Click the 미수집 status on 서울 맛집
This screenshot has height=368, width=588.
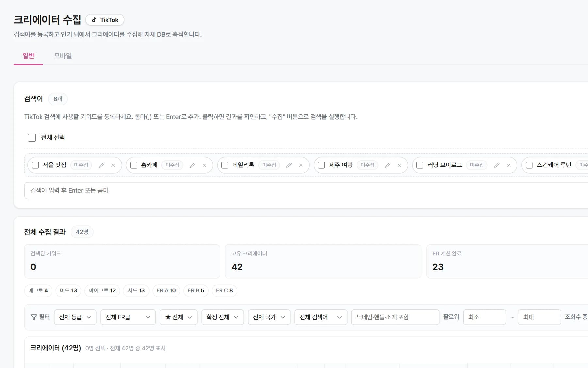click(x=81, y=165)
